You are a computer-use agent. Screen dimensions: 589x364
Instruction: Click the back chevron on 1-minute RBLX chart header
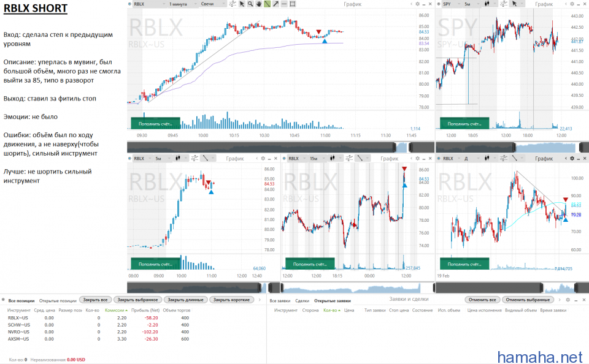411,4
